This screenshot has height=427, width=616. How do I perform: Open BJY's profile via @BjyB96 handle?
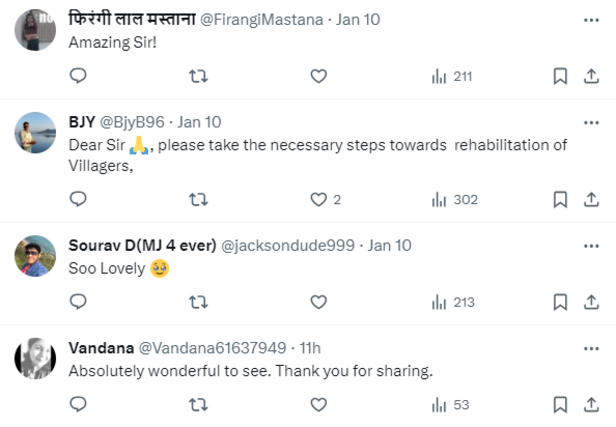[132, 122]
